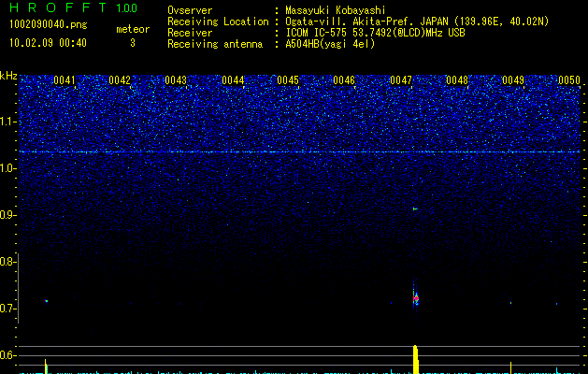
Task: Click the 0049 time marker
Action: [x=513, y=80]
